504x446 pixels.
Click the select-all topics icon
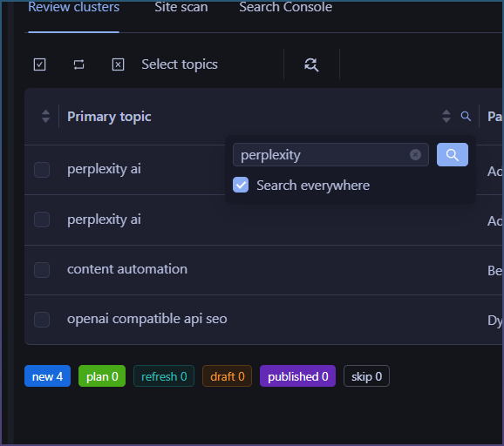click(39, 64)
